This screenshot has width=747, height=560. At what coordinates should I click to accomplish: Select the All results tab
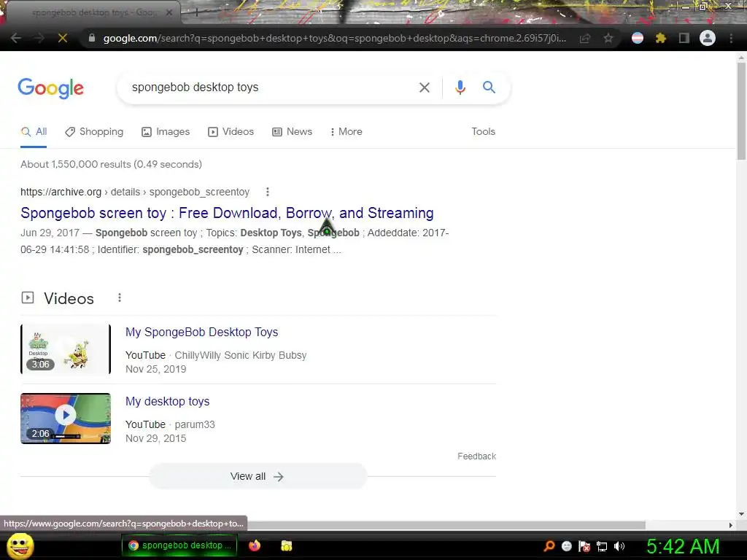34,132
